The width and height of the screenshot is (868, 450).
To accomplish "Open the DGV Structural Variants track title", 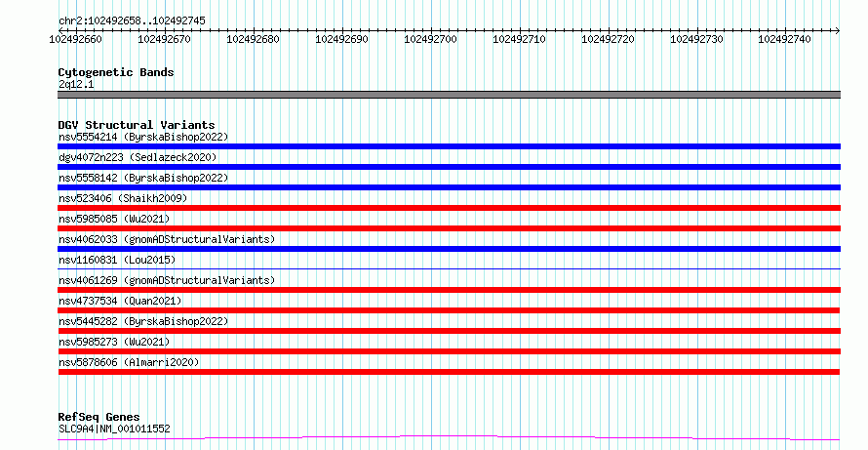I will [x=137, y=125].
